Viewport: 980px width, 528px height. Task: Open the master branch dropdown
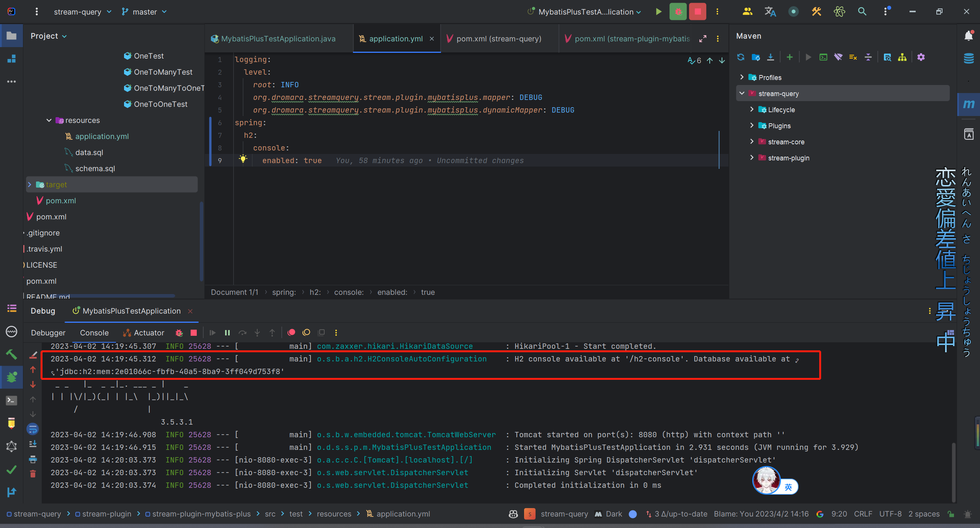coord(144,12)
